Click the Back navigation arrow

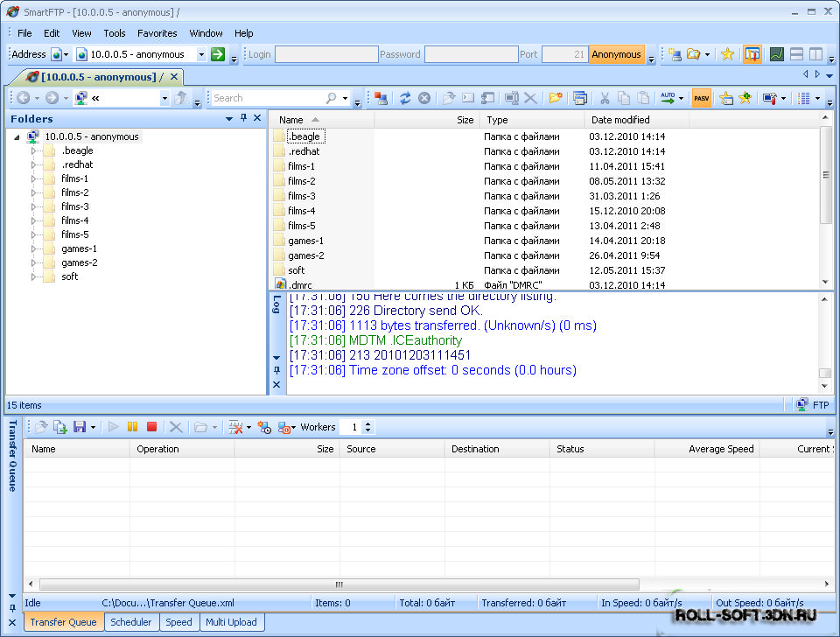23,98
